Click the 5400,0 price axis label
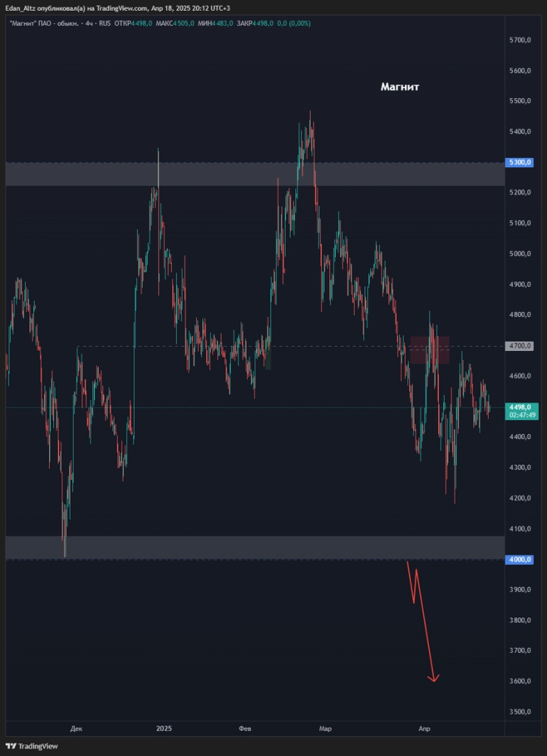Image resolution: width=547 pixels, height=756 pixels. [x=520, y=131]
